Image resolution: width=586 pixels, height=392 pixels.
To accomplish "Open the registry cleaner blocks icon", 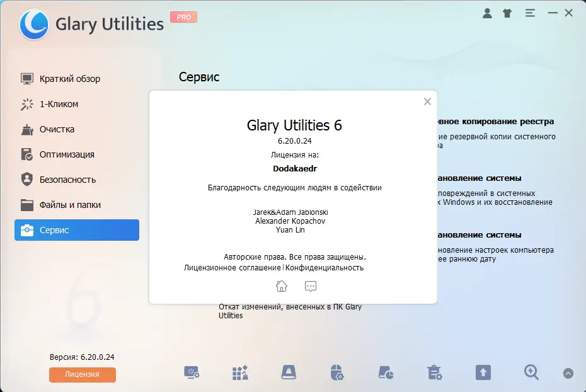I will pos(240,372).
